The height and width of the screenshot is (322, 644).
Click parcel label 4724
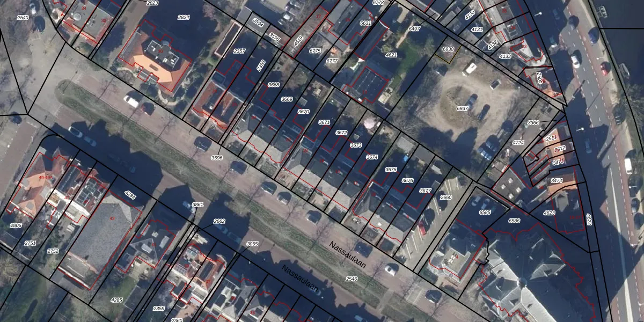point(518,143)
